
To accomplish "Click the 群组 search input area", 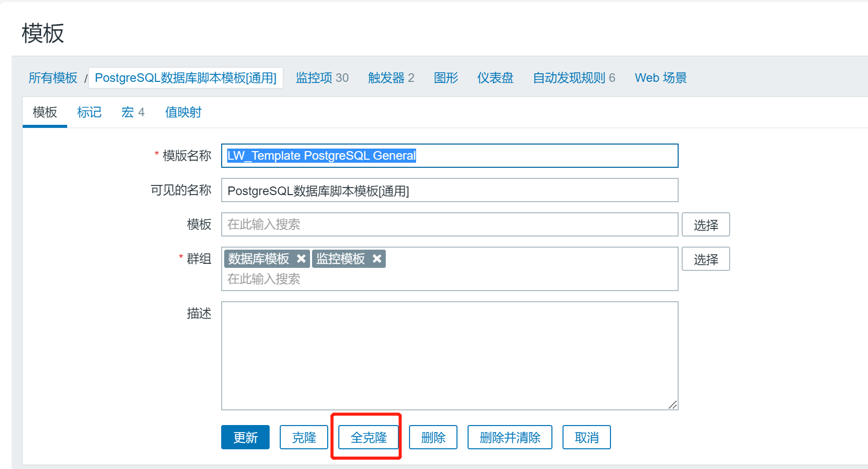I will (449, 279).
